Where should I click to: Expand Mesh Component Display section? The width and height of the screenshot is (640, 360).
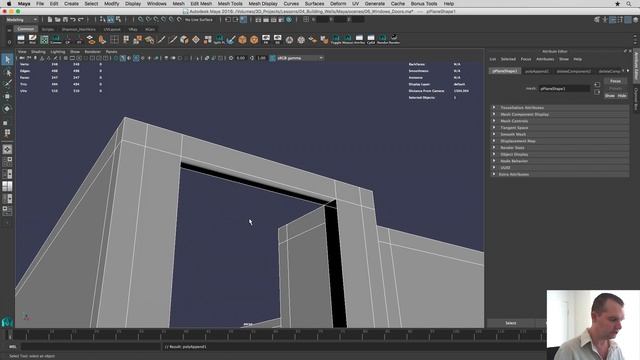click(x=560, y=114)
